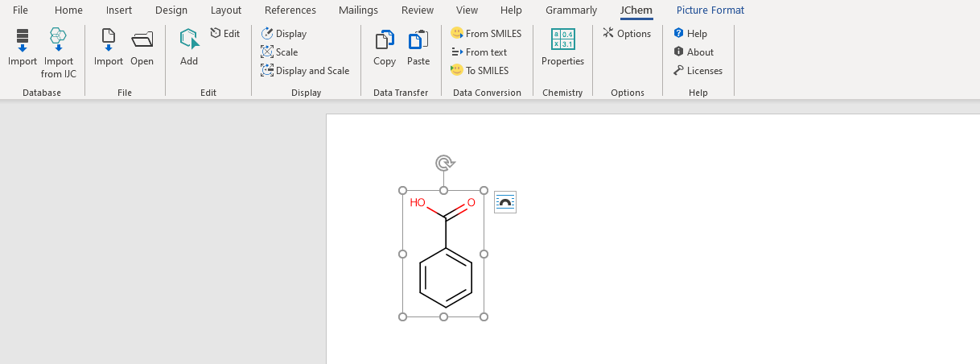Open the Layout Options icon beside molecule
980x364 pixels.
click(504, 202)
